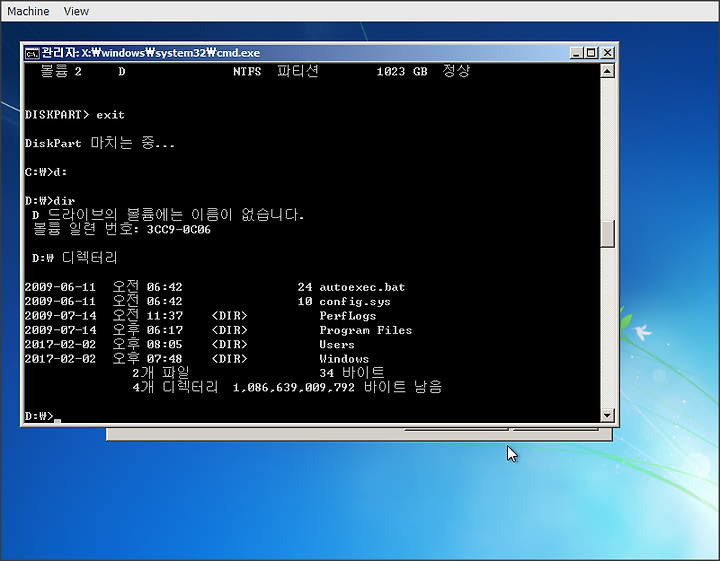Open the View menu
This screenshot has height=561, width=720.
pyautogui.click(x=76, y=11)
